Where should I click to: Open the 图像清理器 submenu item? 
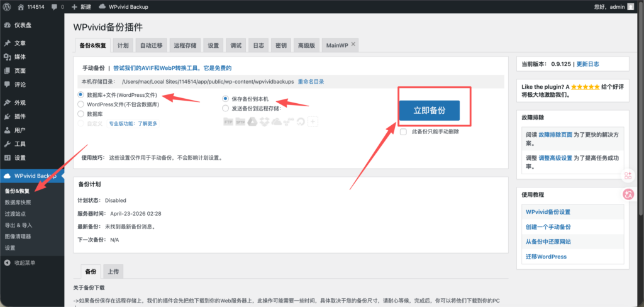18,237
